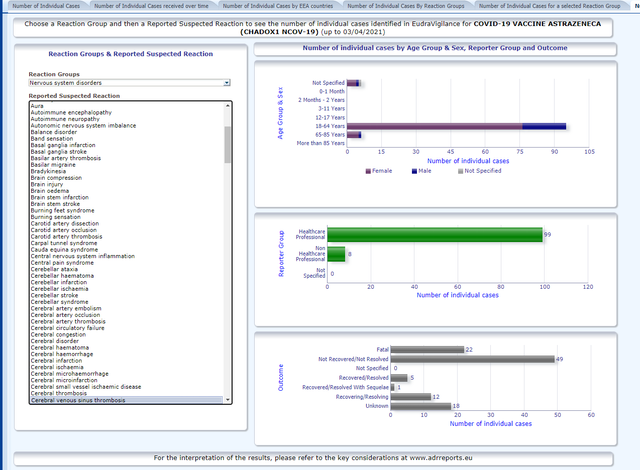This screenshot has height=470, width=640.
Task: Select Cerebellar stroke reaction
Action: coord(54,295)
